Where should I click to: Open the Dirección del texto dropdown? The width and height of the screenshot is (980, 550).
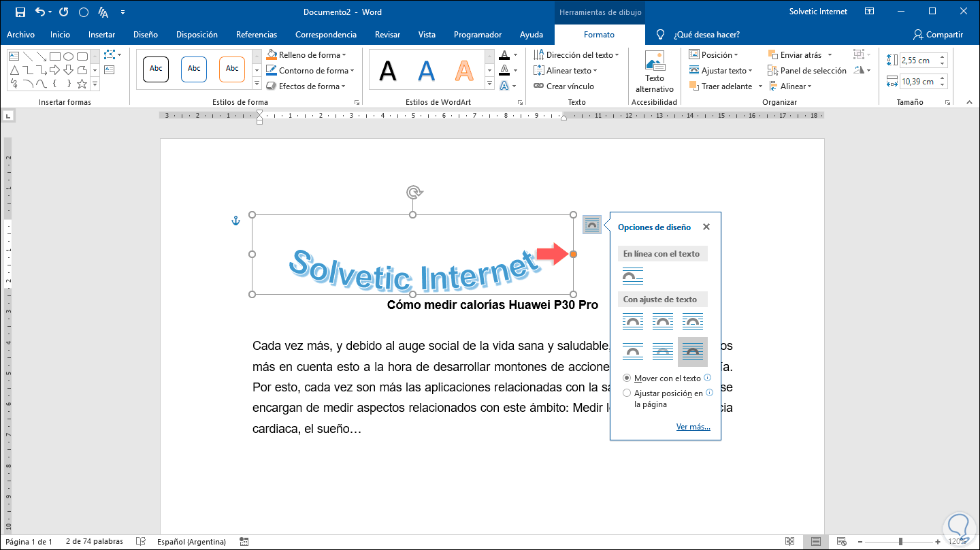click(x=576, y=55)
